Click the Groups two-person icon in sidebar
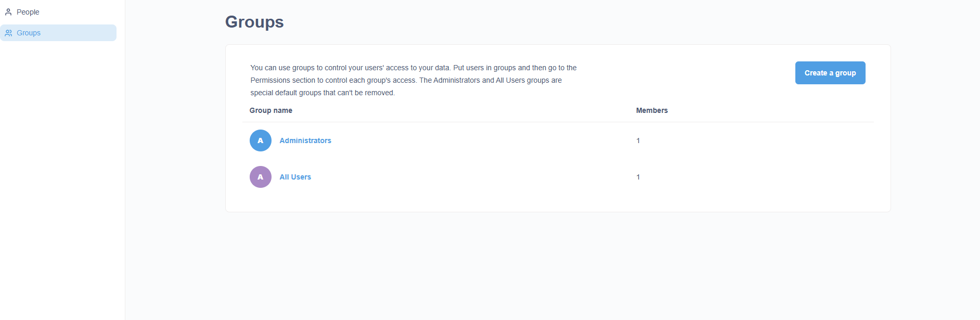The image size is (980, 320). coord(8,33)
